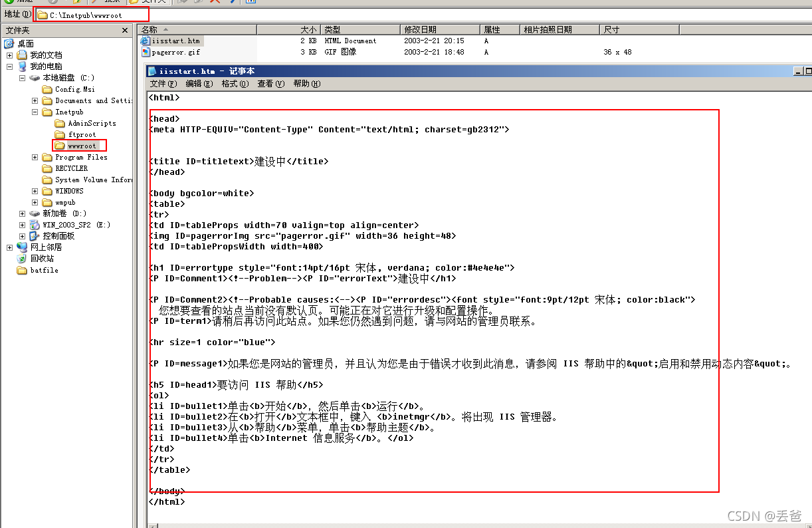Click the Program Files folder icon
The width and height of the screenshot is (812, 528).
47,157
